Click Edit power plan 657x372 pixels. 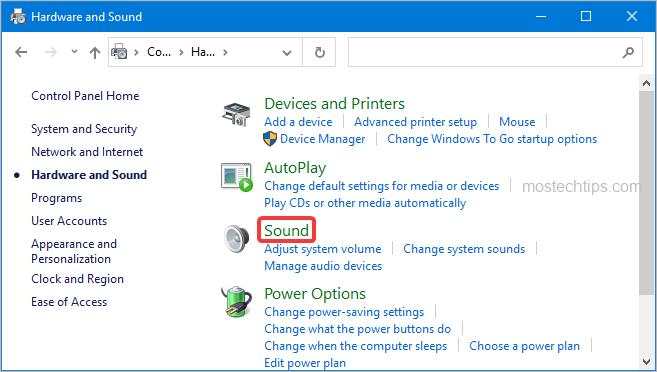305,363
